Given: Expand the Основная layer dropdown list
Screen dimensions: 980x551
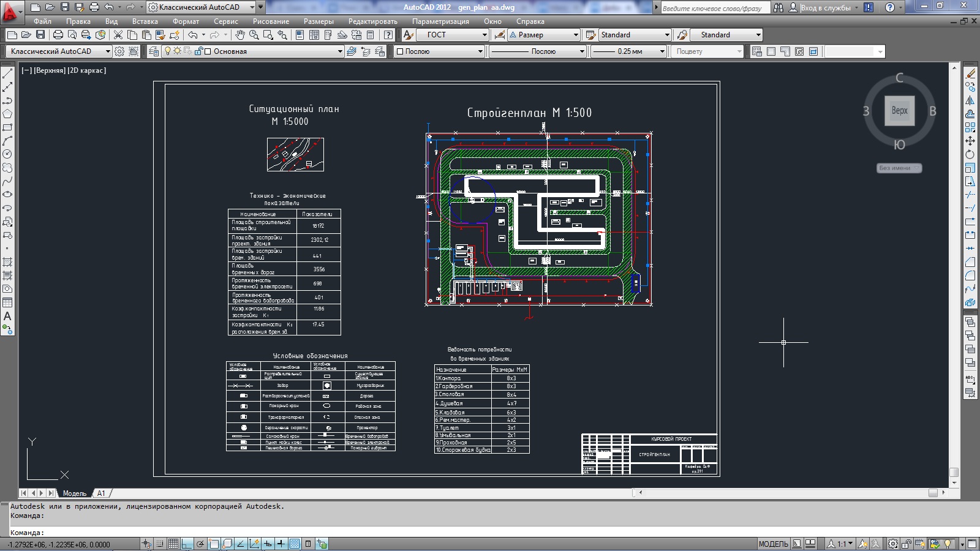Looking at the screenshot, I should 340,51.
